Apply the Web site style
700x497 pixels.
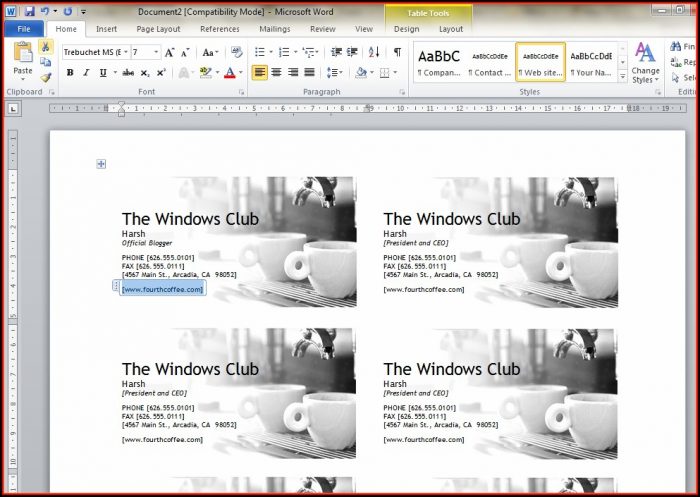click(541, 62)
